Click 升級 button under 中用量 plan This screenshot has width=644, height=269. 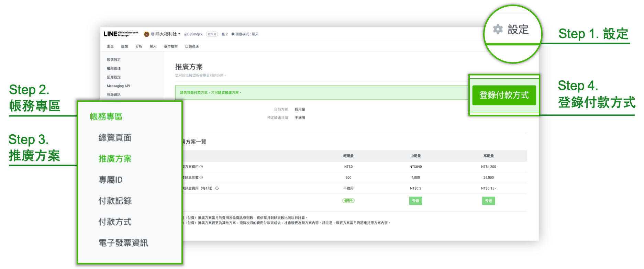pos(415,201)
